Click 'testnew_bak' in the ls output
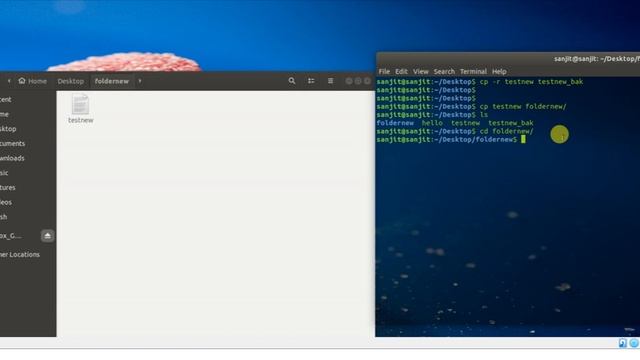640x360 pixels. (x=511, y=123)
